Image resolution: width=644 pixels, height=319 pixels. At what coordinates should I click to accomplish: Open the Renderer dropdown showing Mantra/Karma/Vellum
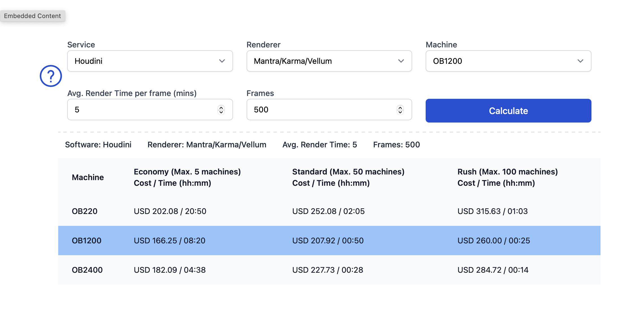329,61
